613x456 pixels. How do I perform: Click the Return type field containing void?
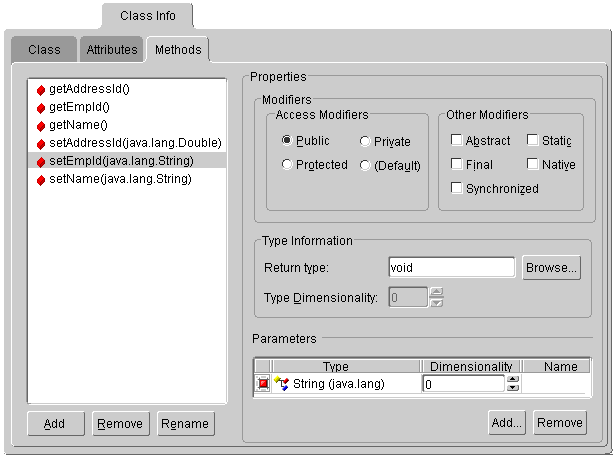452,267
